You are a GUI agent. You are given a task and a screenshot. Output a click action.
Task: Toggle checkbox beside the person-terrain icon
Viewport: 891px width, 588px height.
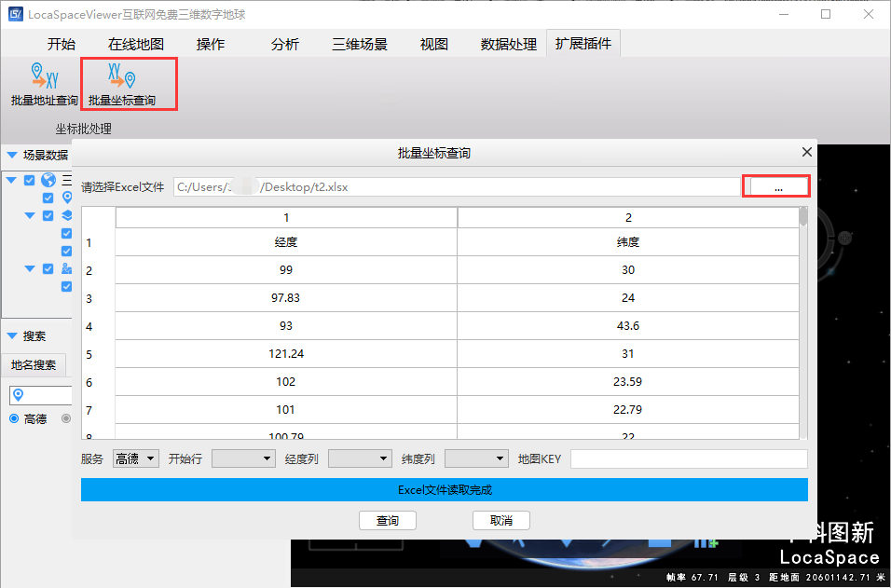(x=48, y=268)
